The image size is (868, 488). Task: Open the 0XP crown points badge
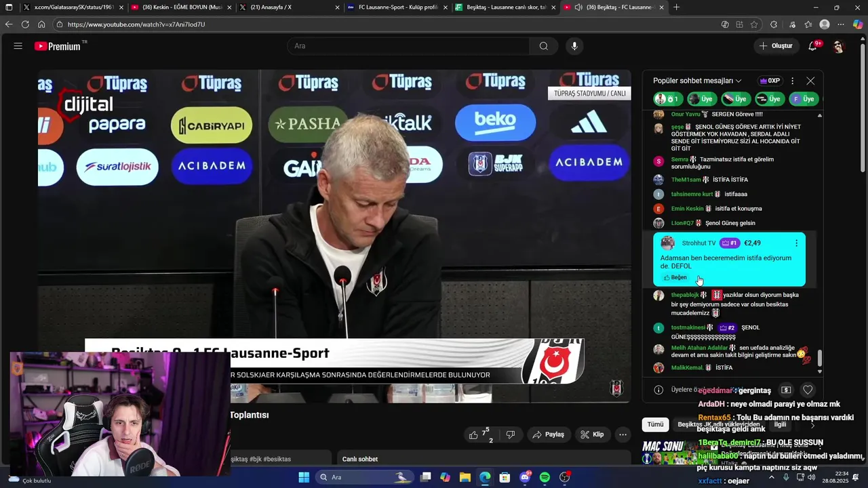770,81
